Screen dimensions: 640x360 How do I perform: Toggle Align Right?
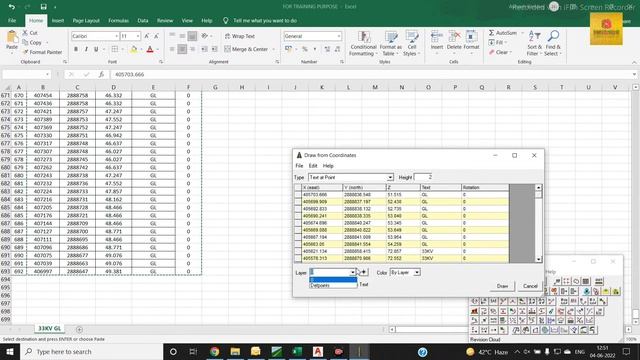pos(192,49)
